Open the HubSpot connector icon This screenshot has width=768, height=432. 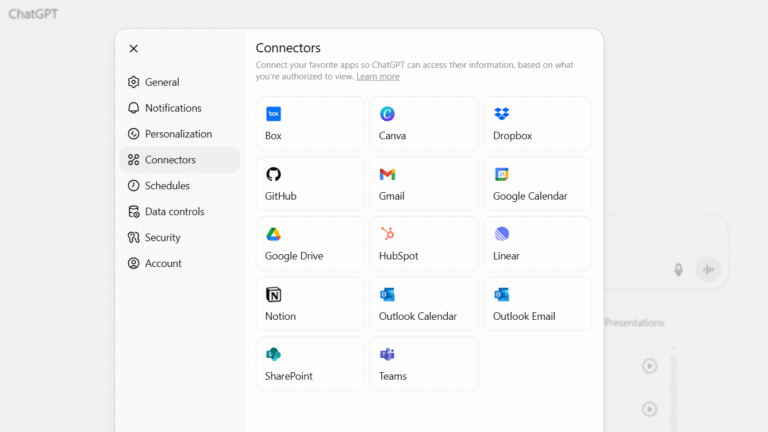point(387,234)
